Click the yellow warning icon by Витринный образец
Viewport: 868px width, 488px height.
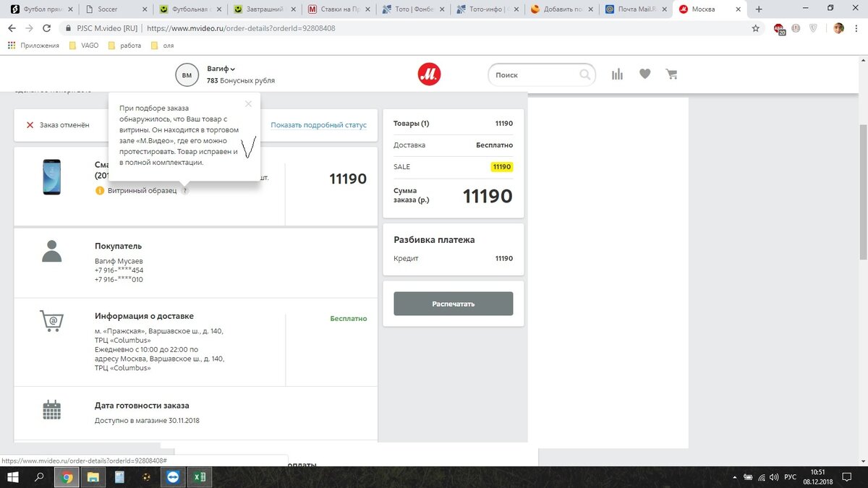coord(99,191)
